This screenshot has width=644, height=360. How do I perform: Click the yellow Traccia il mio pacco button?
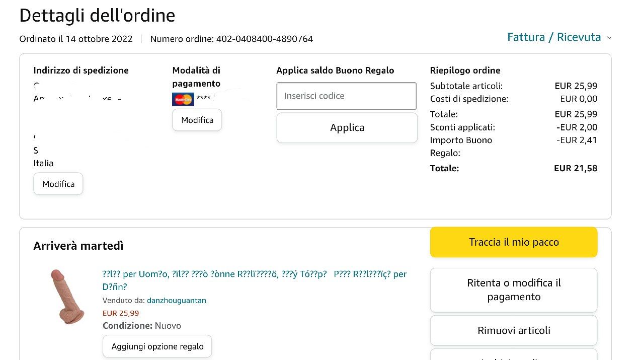(514, 242)
